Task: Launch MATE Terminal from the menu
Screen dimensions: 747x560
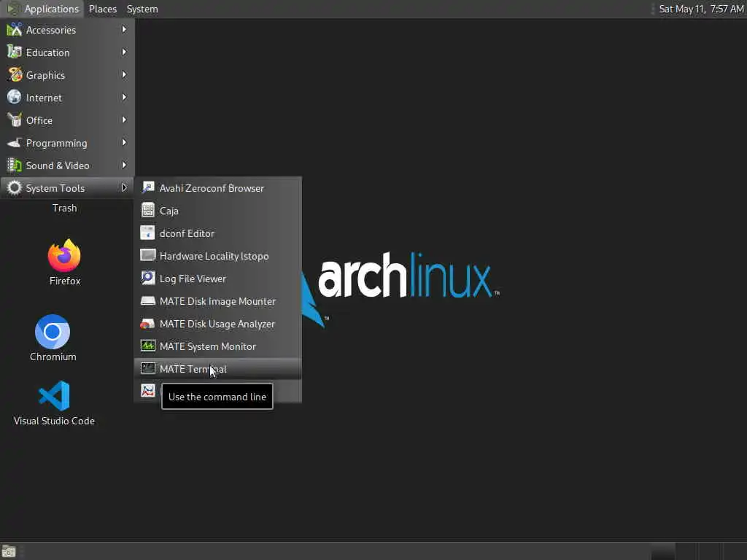Action: click(218, 368)
